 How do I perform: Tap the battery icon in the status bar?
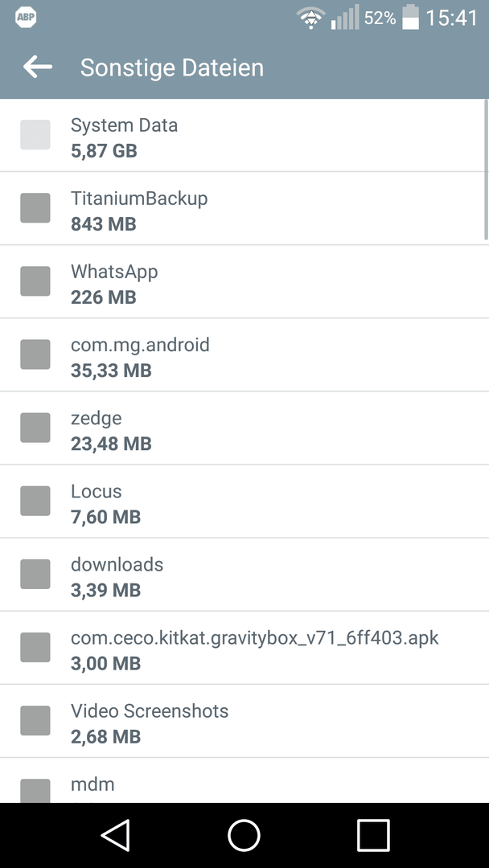tap(410, 17)
